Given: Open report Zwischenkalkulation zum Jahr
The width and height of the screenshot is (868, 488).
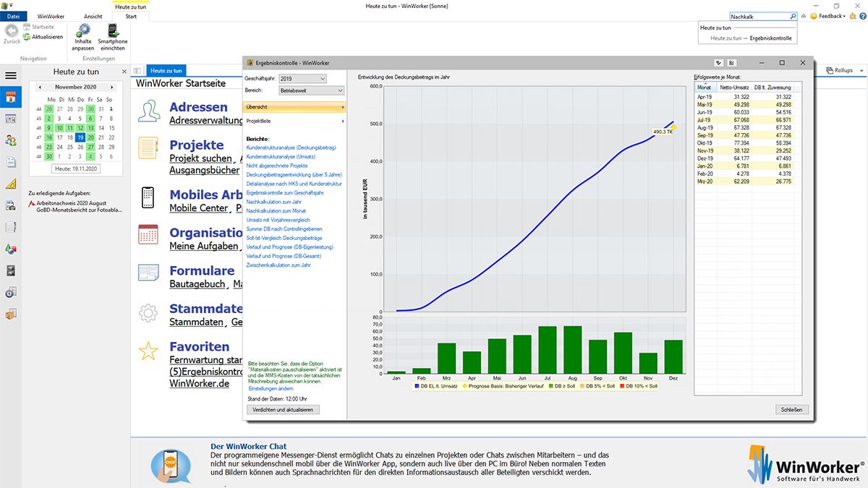Looking at the screenshot, I should click(278, 265).
